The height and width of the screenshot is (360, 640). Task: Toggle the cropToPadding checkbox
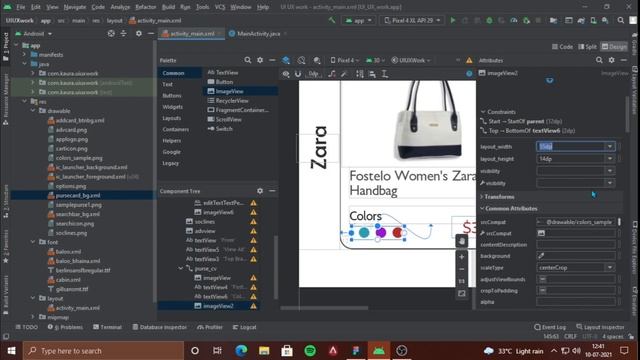tap(543, 291)
